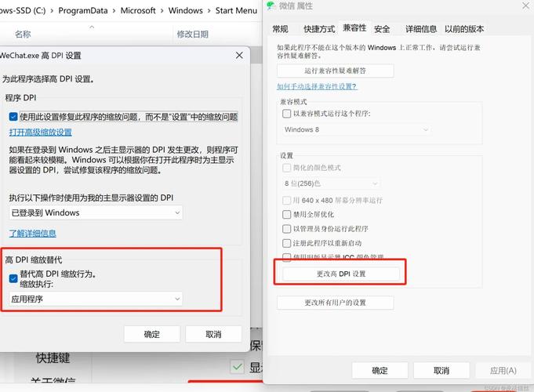
Task: Click the disabled 简化的颜色模式 checkbox
Action: click(x=287, y=168)
